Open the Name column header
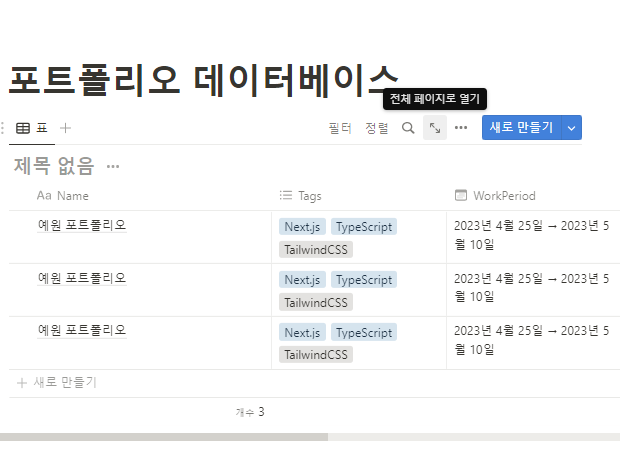This screenshot has width=620, height=474. click(62, 196)
